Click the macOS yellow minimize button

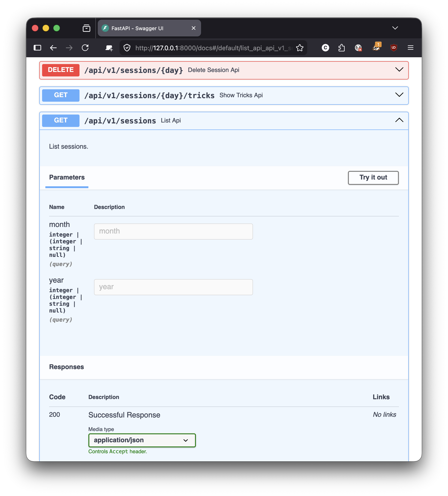46,28
